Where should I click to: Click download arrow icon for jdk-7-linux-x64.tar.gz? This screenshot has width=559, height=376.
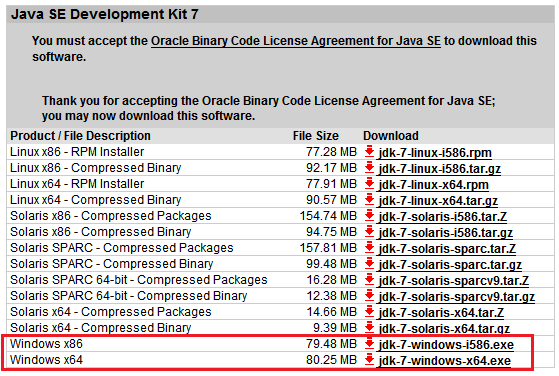pyautogui.click(x=369, y=200)
